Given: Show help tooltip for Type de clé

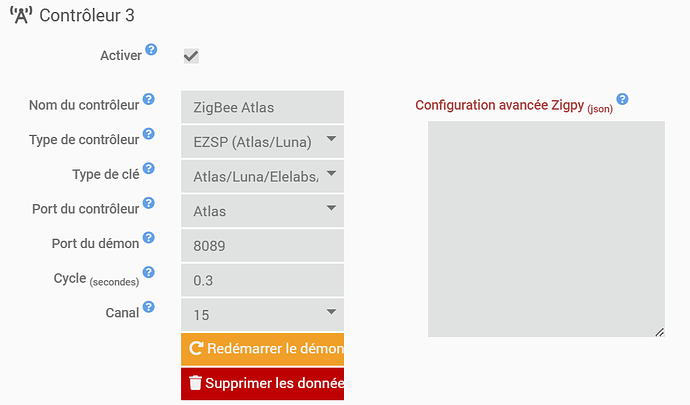Looking at the screenshot, I should coord(149,169).
